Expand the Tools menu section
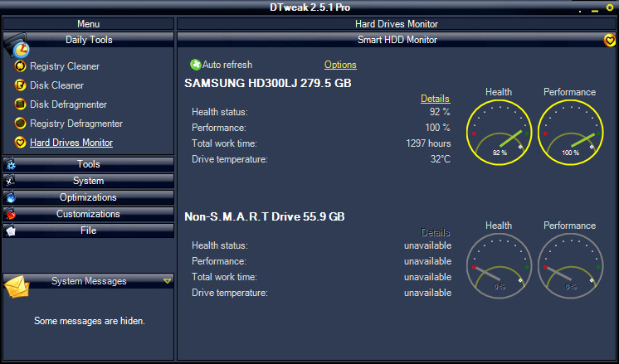Viewport: 619px width, 364px height. pyautogui.click(x=89, y=164)
